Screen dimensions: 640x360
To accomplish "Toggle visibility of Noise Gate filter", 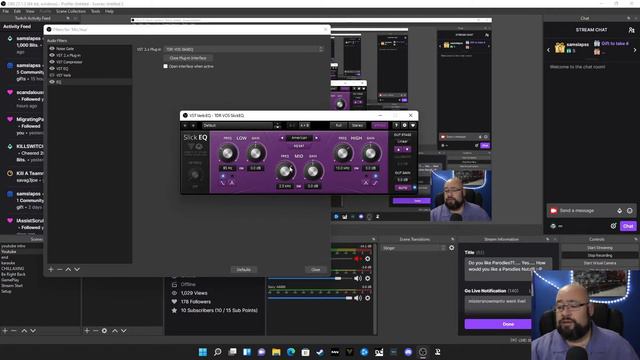I will [x=52, y=49].
